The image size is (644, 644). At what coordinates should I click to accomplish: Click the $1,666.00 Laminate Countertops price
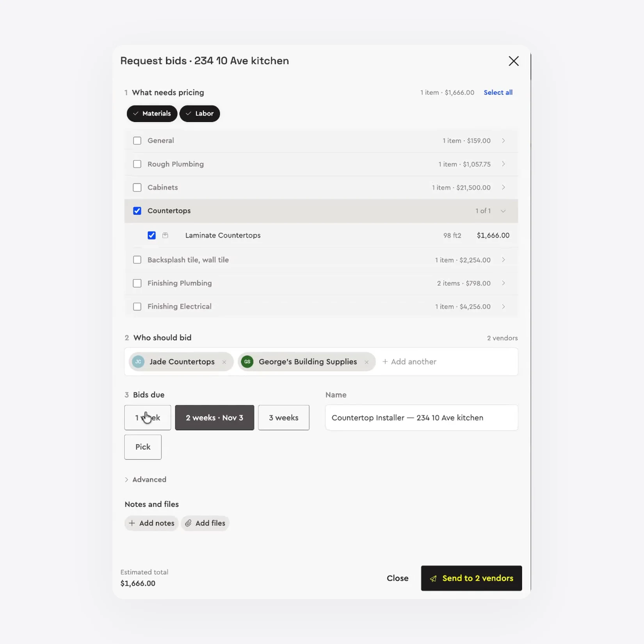(x=493, y=235)
